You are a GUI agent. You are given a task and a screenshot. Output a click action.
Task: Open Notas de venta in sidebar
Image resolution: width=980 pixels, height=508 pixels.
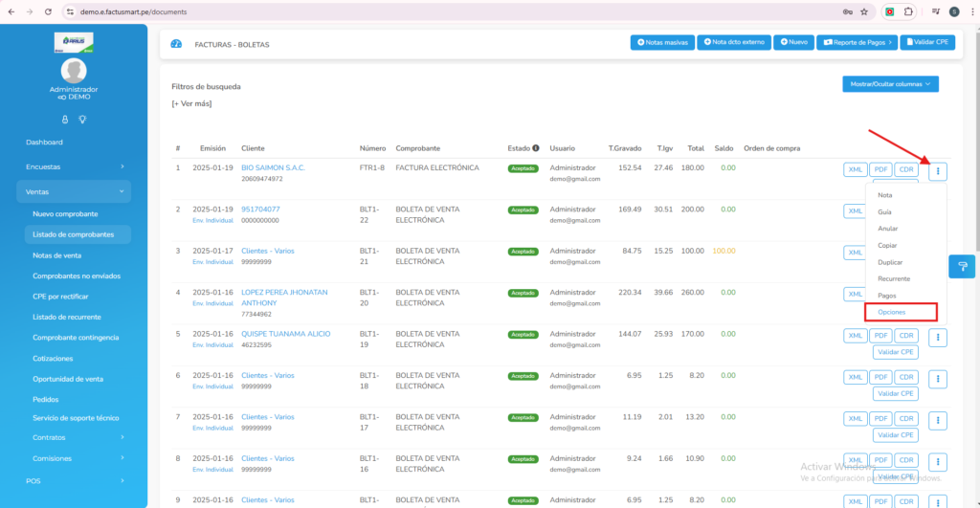point(56,254)
